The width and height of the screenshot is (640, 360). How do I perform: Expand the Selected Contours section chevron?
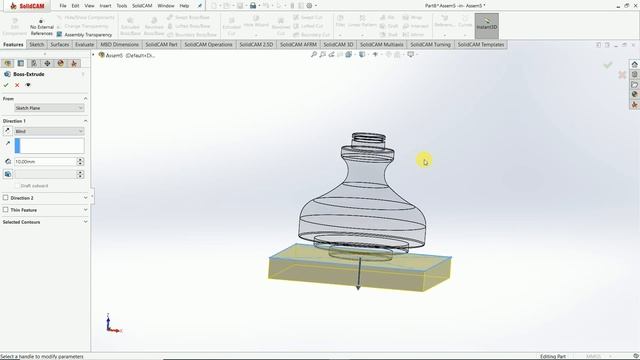pos(85,222)
